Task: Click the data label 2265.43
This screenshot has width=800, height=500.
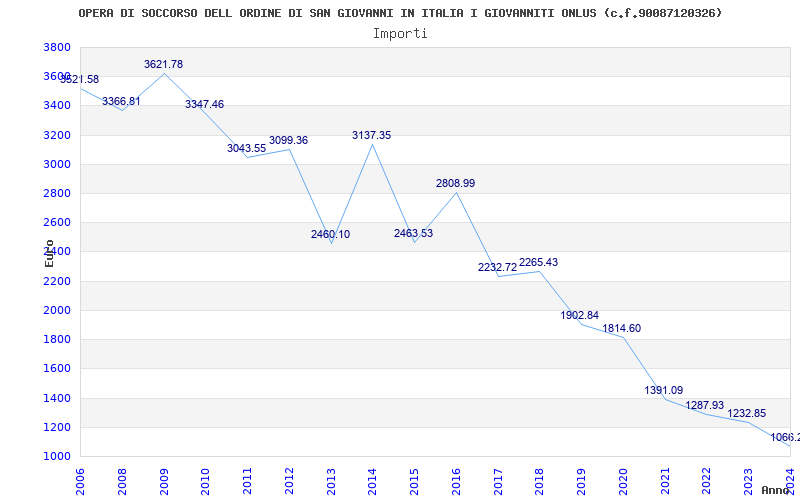Action: [538, 262]
